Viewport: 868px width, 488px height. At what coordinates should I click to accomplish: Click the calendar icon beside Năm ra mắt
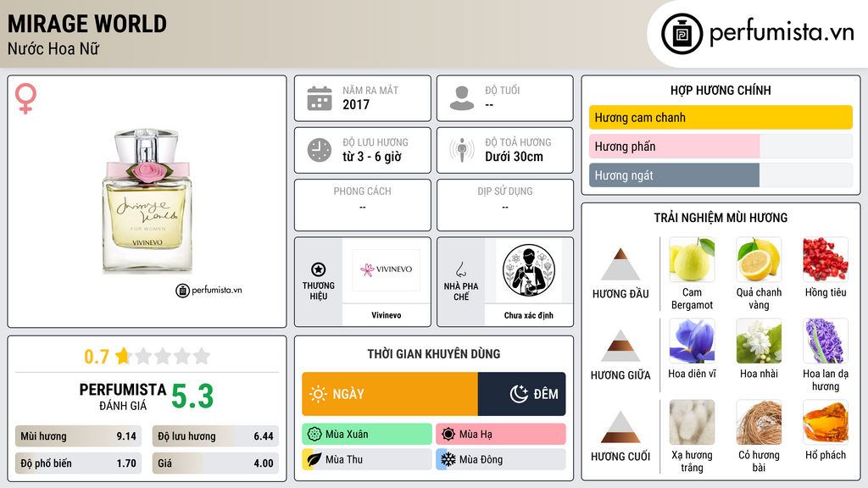pos(320,98)
